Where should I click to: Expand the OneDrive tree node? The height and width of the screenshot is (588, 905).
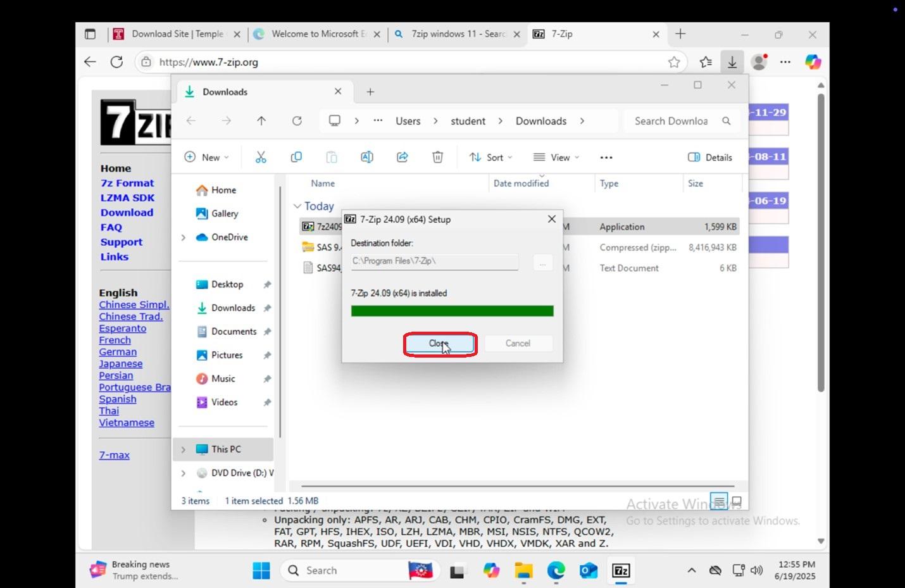tap(184, 237)
